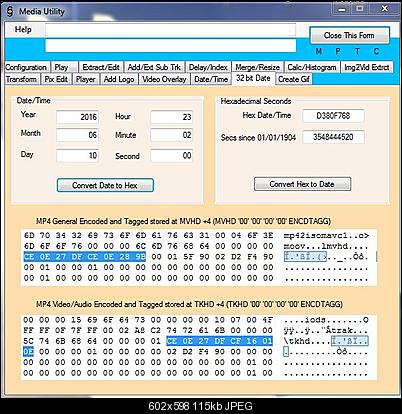Open the Delay/Index tab

point(208,67)
